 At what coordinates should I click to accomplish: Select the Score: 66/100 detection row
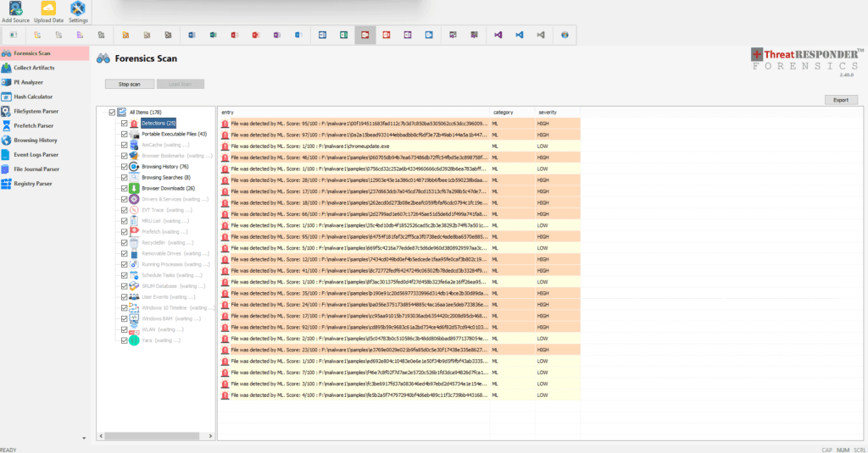click(398, 214)
